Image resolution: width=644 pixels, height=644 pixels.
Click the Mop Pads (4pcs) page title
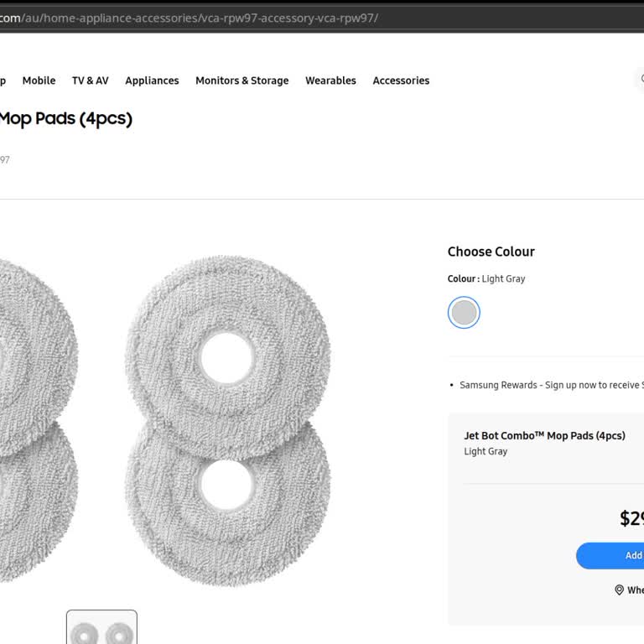(65, 118)
